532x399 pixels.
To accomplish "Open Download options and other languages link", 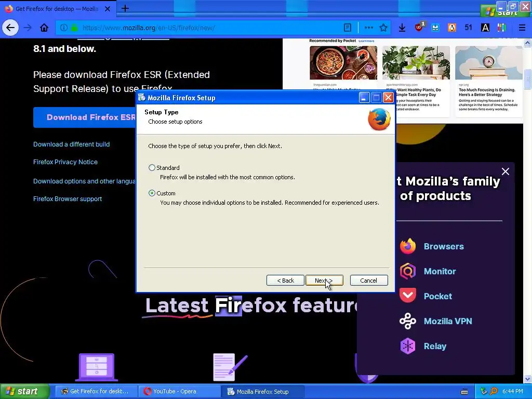I will click(85, 181).
